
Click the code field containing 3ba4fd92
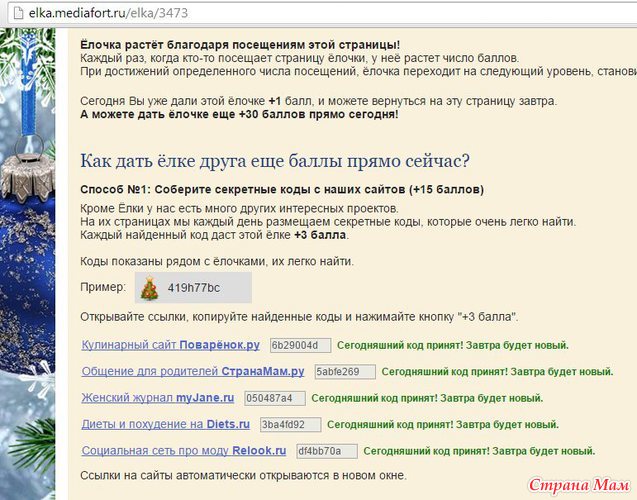(x=290, y=424)
